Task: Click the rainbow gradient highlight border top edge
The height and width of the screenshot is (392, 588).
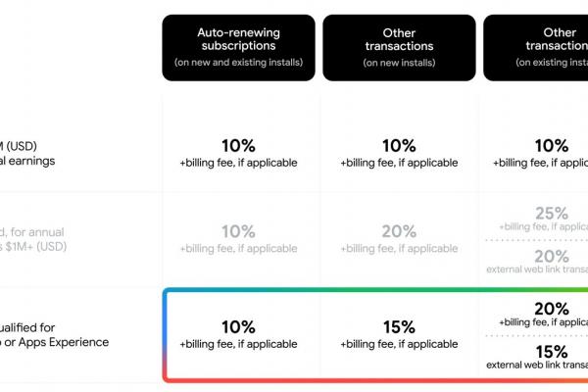Action: pyautogui.click(x=375, y=290)
